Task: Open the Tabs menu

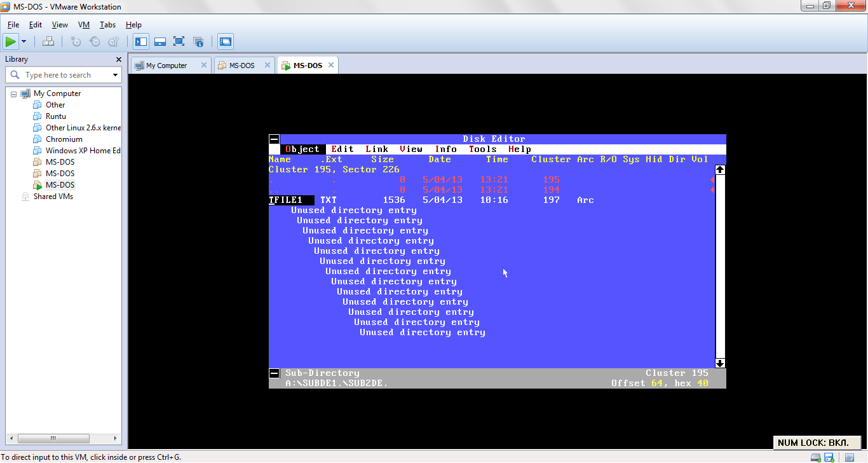Action: [107, 25]
